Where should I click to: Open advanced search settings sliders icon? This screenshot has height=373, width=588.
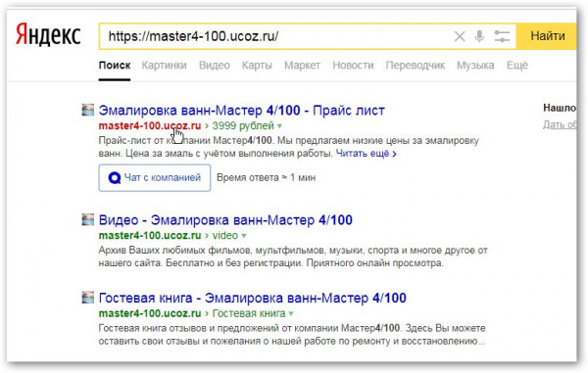(502, 36)
